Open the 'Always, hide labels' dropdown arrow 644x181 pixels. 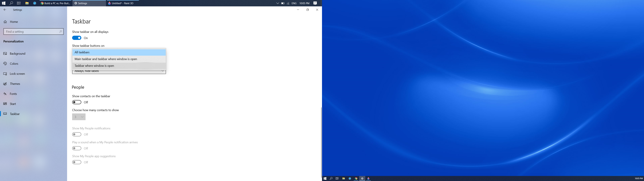(163, 71)
